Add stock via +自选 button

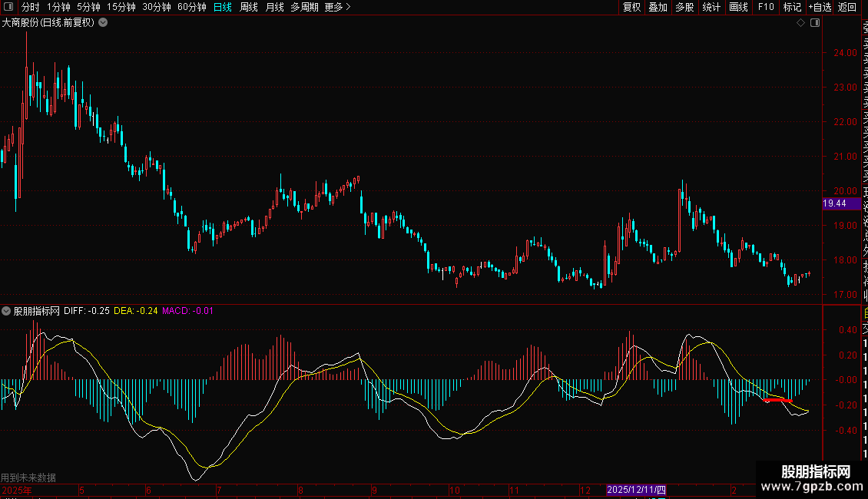(x=820, y=7)
